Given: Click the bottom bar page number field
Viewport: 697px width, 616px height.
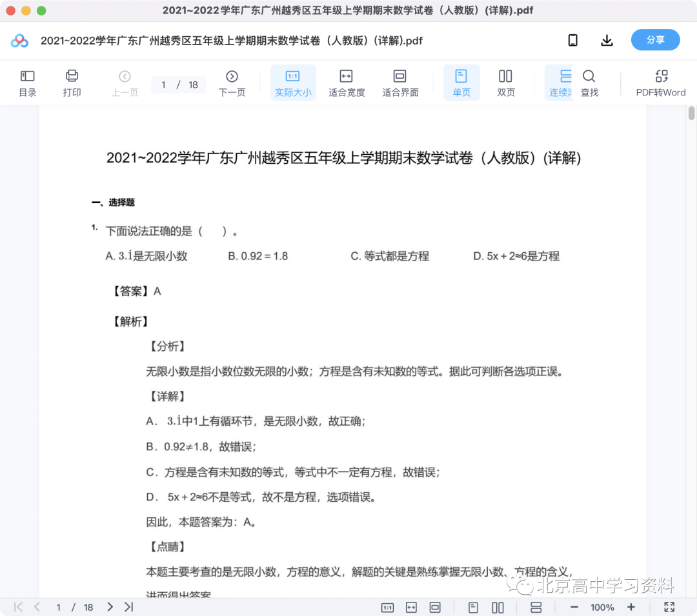Looking at the screenshot, I should [x=58, y=607].
